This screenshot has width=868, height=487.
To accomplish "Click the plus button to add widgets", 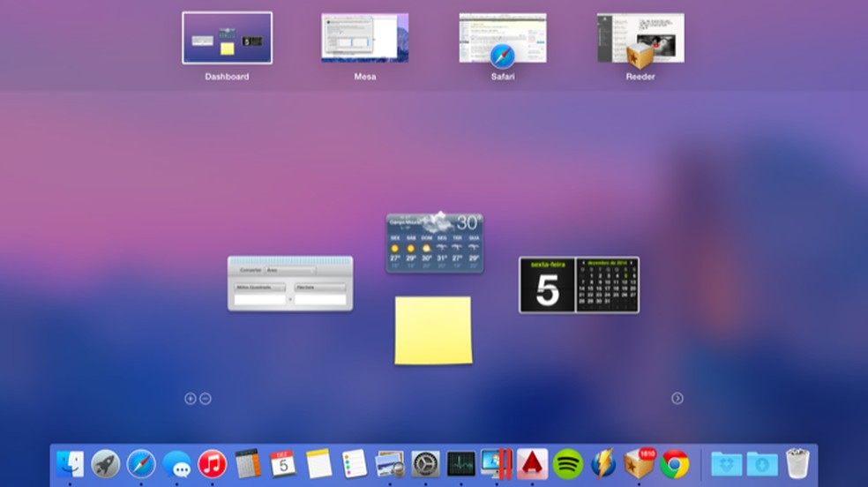I will tap(190, 399).
